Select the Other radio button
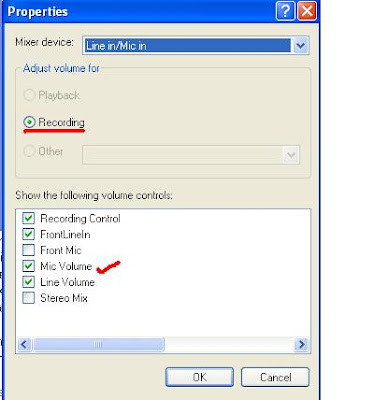The height and width of the screenshot is (400, 374). tap(29, 151)
